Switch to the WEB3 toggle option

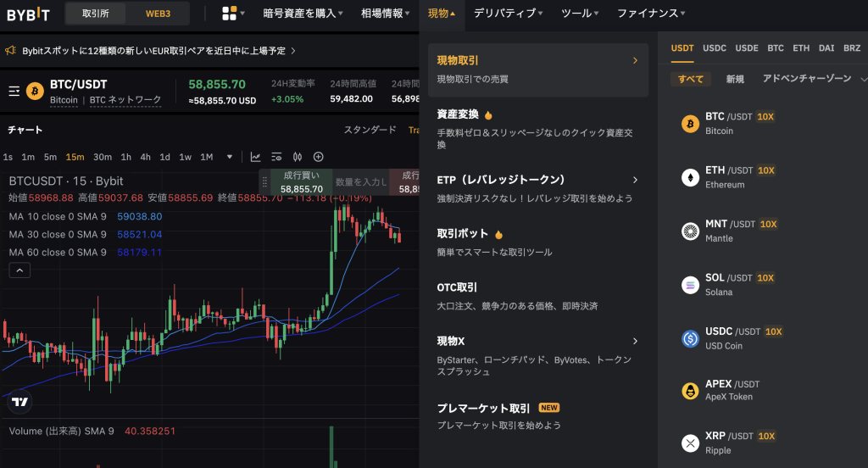point(158,14)
